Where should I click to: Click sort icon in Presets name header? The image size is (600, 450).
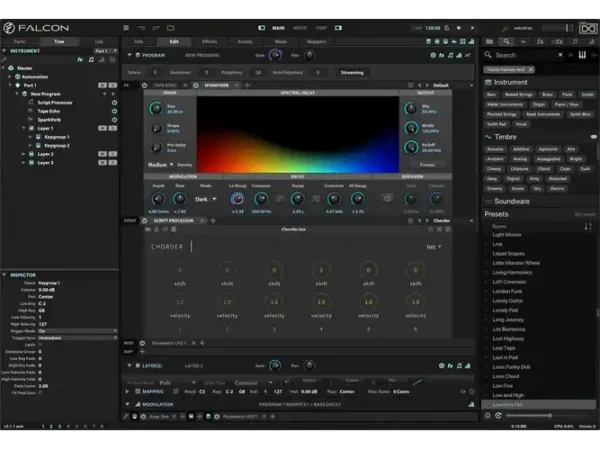click(588, 227)
